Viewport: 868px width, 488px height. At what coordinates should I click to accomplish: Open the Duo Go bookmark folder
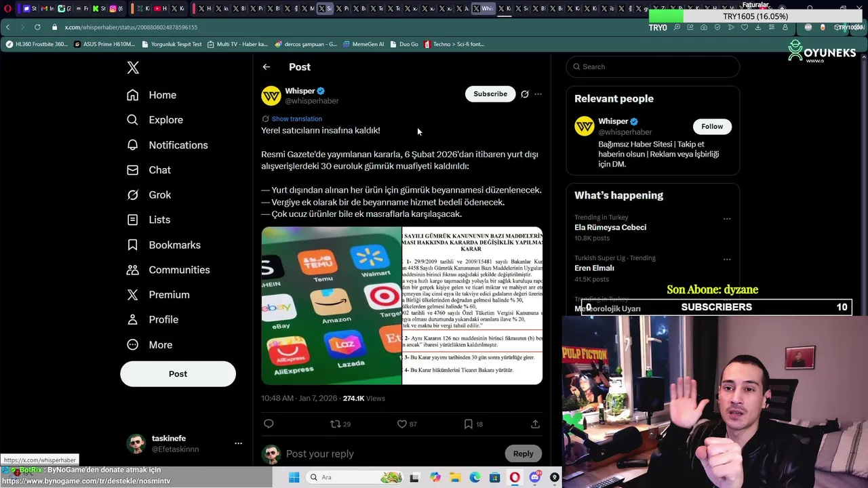[404, 44]
